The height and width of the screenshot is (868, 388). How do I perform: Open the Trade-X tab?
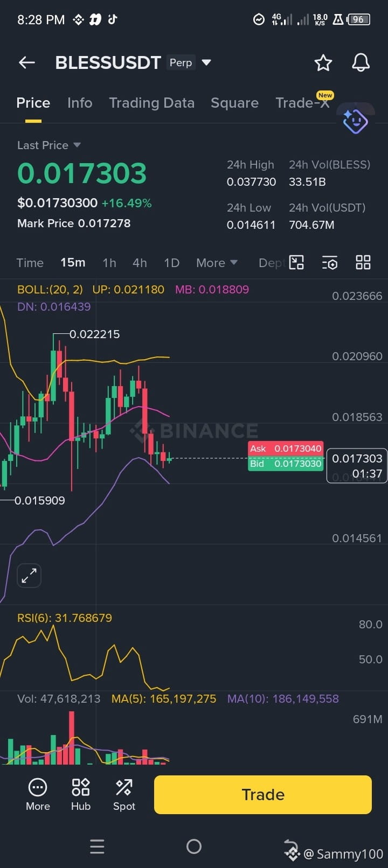(x=302, y=103)
